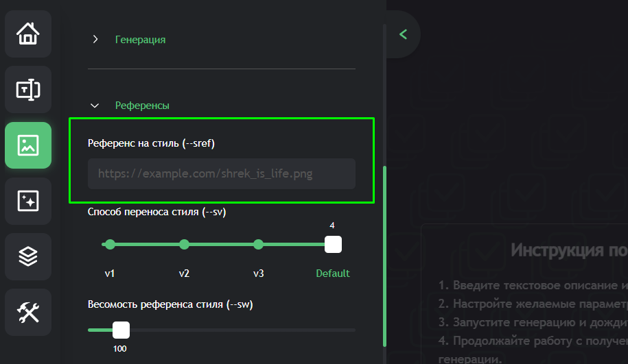Click the Default style transfer slider handle
The image size is (628, 364).
point(333,245)
